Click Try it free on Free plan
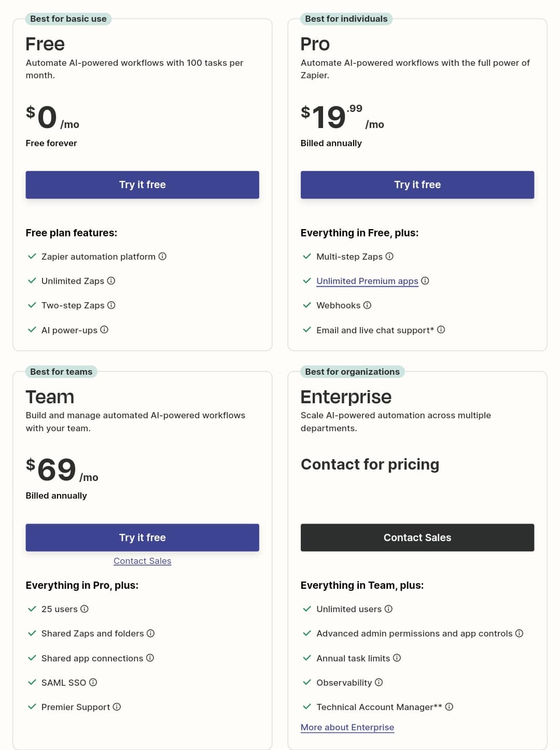Viewport: 560px width, 750px height. pyautogui.click(x=142, y=185)
